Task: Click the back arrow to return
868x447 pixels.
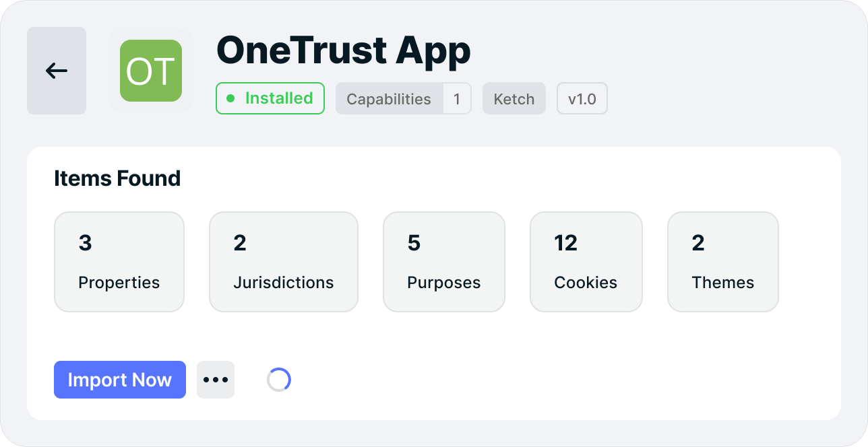Action: click(56, 70)
